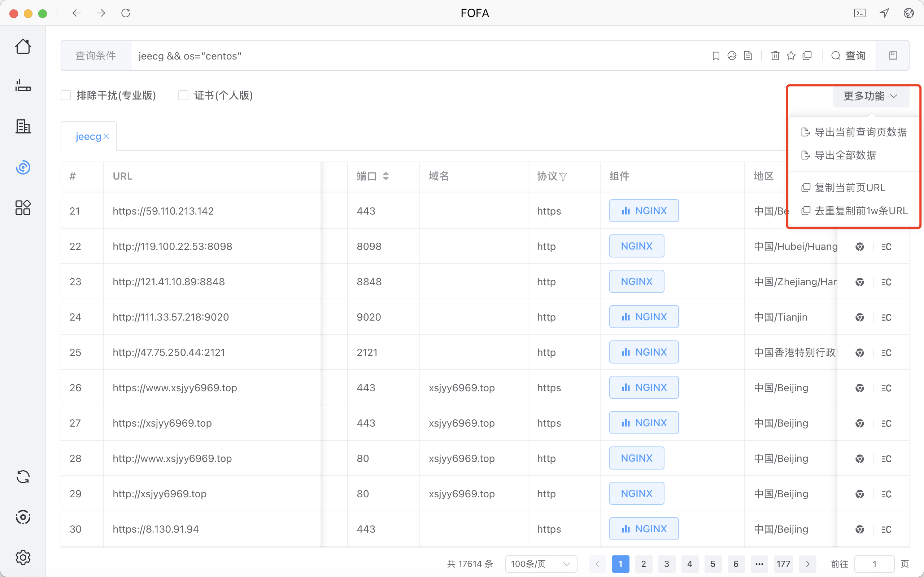
Task: Open row 24 in browser via Chrome icon
Action: point(859,317)
